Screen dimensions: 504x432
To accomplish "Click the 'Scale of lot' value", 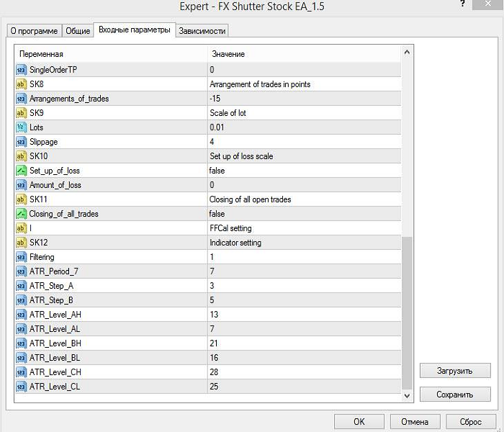I will pyautogui.click(x=228, y=113).
